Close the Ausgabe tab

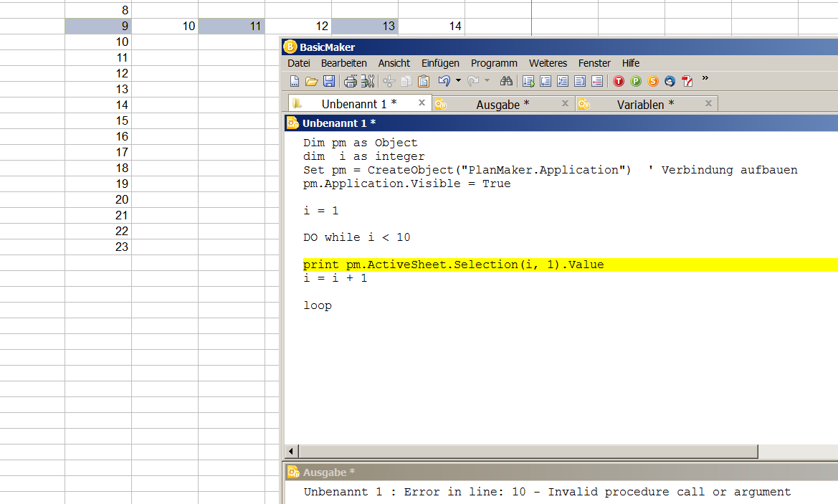click(565, 103)
